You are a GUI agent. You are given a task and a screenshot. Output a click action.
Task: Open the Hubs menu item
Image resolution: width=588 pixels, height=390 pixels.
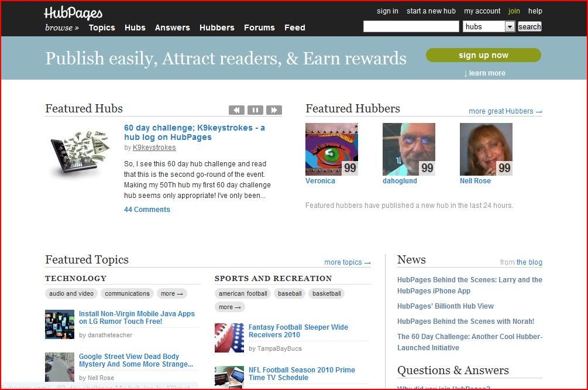click(x=135, y=28)
